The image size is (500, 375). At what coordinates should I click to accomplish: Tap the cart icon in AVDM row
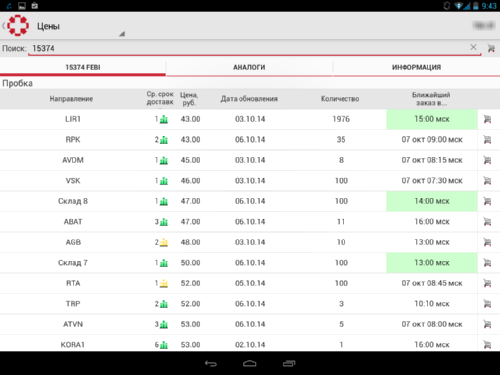coord(487,160)
